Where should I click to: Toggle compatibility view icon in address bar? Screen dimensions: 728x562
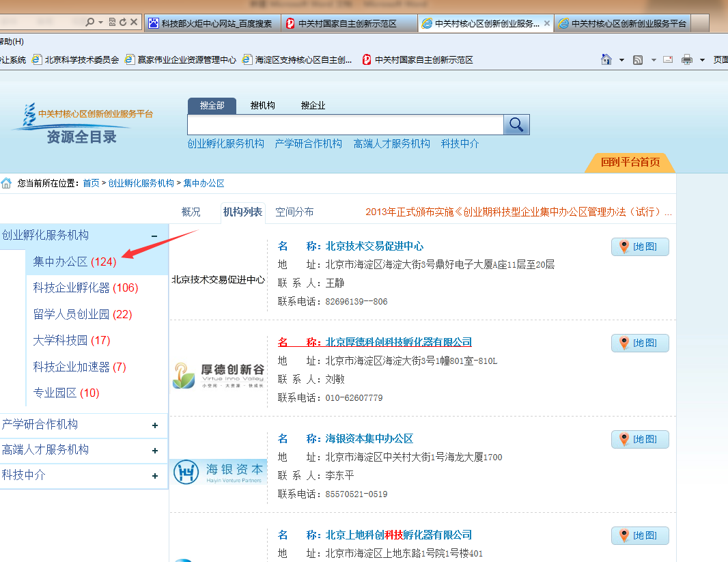(x=112, y=22)
